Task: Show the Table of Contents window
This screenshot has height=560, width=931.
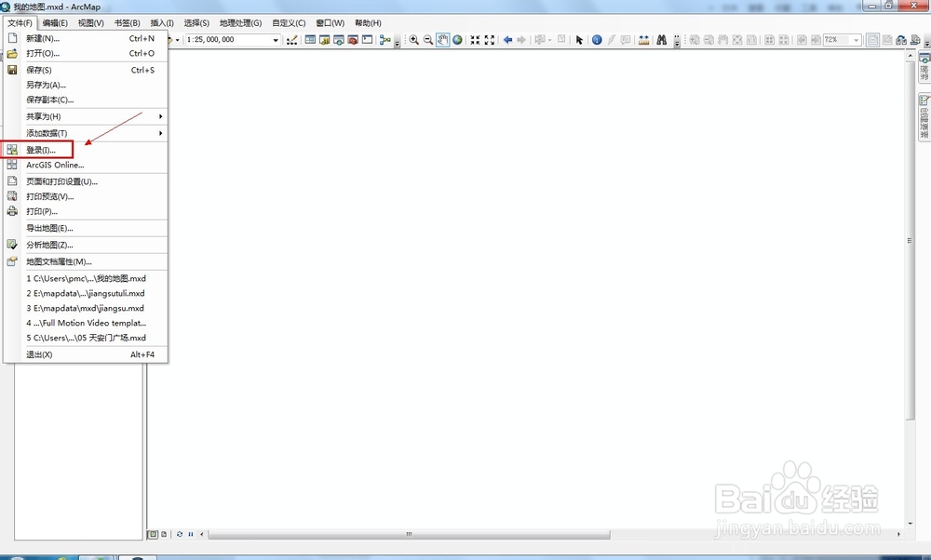Action: tap(310, 40)
